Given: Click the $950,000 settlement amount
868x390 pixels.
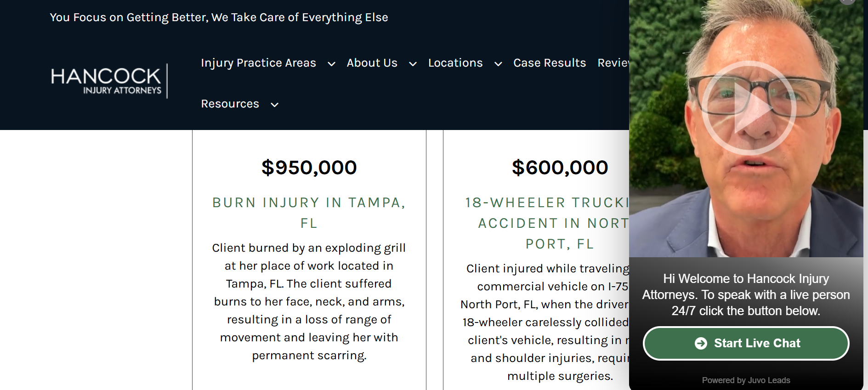Looking at the screenshot, I should [x=309, y=167].
